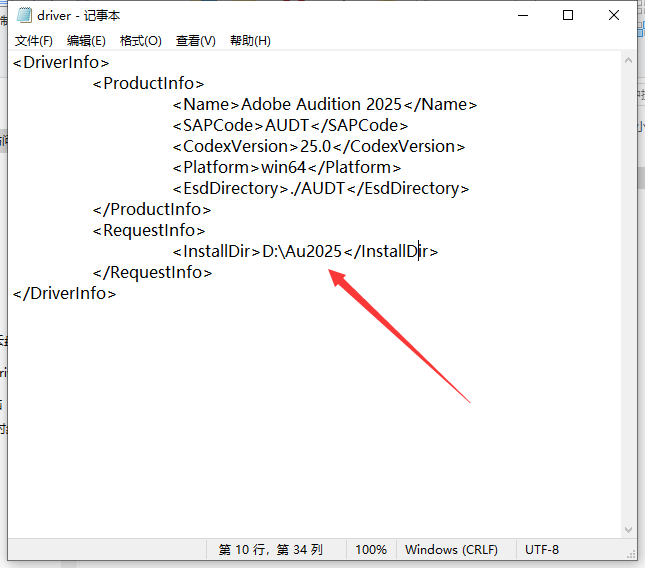Click the InstallDir path D:\Au2025
Image resolution: width=645 pixels, height=568 pixels.
point(302,251)
